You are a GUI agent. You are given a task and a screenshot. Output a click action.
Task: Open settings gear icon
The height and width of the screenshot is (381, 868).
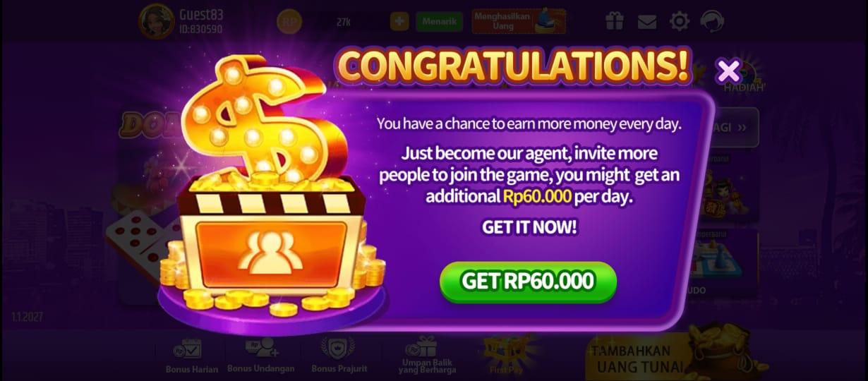click(680, 21)
